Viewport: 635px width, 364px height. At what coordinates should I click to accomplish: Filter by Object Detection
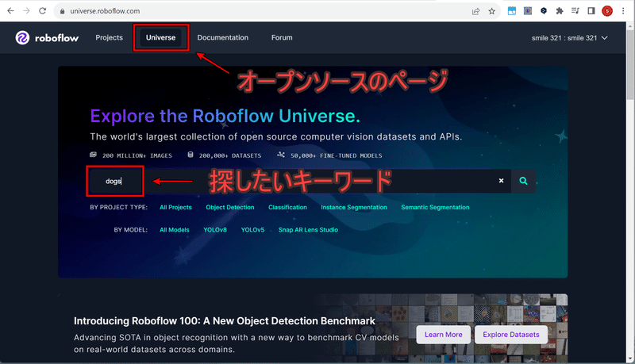[x=230, y=207]
